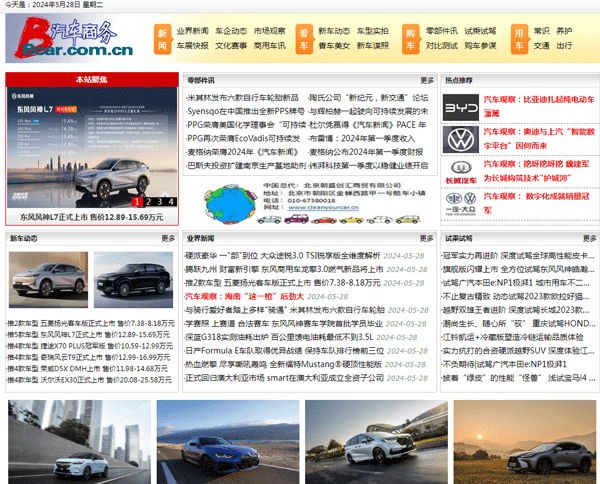Open the white Honda city street photo
600x484 pixels.
(x=80, y=442)
